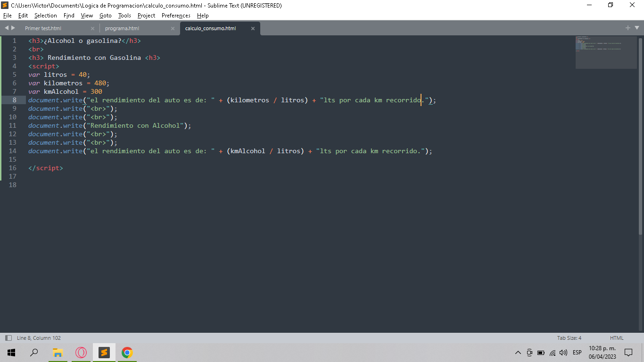Click "¿Alcohol o gasolina?" heading text
The height and width of the screenshot is (362, 644).
coord(83,41)
